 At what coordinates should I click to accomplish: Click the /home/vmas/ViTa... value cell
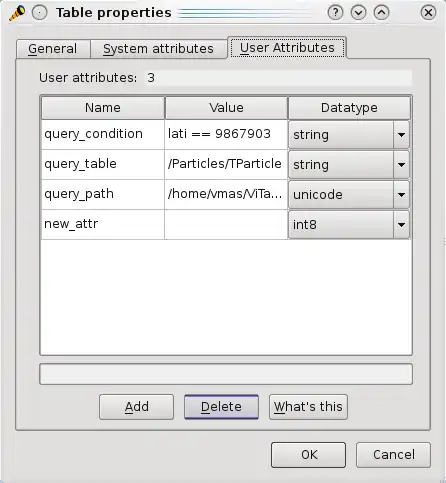(226, 194)
